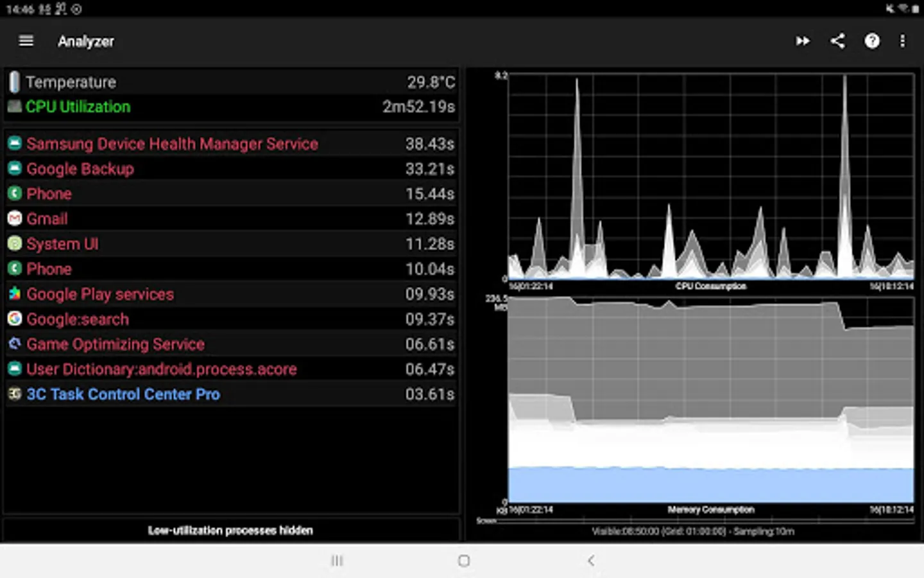Image resolution: width=924 pixels, height=578 pixels.
Task: Select the Temperature row label
Action: [71, 82]
